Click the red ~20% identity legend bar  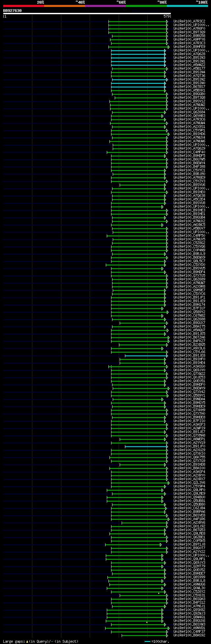24,6
